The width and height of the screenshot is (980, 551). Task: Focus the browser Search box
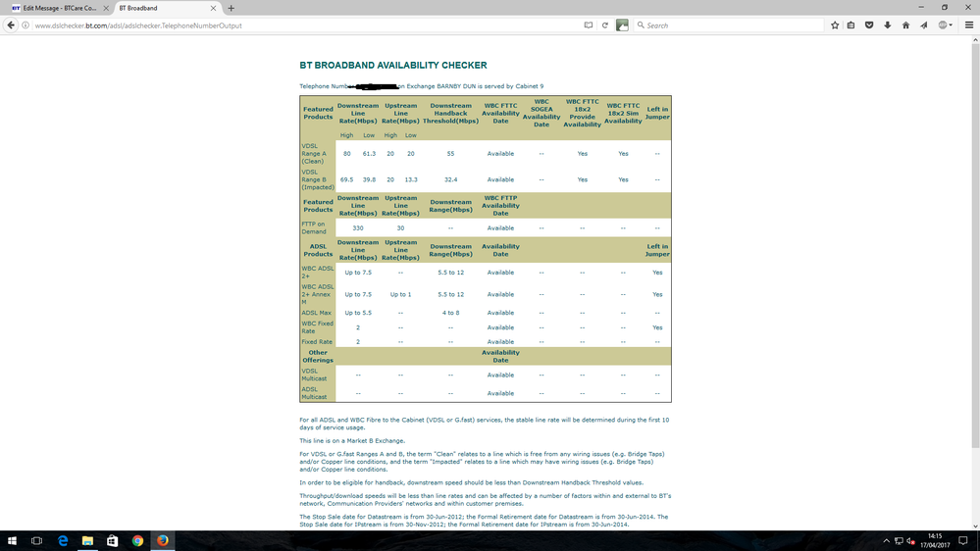[730, 25]
